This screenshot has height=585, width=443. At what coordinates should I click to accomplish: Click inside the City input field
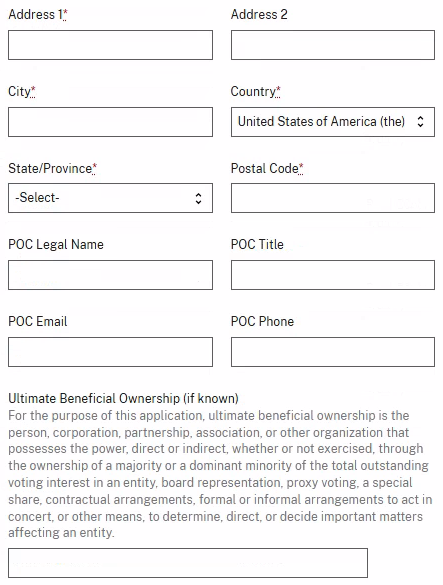[110, 122]
